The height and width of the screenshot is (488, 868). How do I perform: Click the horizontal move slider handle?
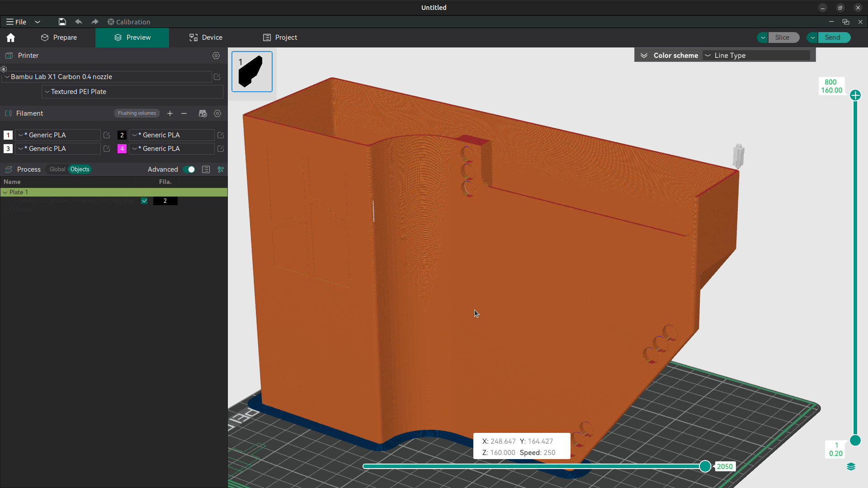coord(705,466)
